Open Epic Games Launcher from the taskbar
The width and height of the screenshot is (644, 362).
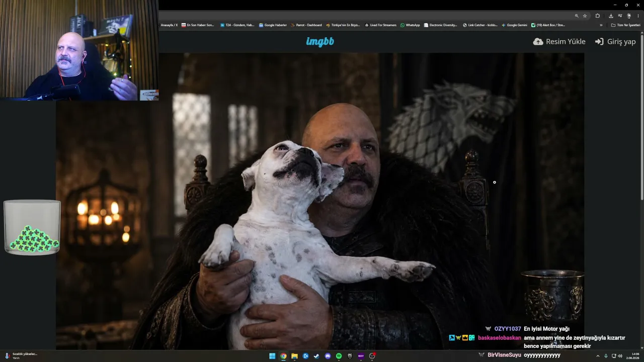[350, 356]
